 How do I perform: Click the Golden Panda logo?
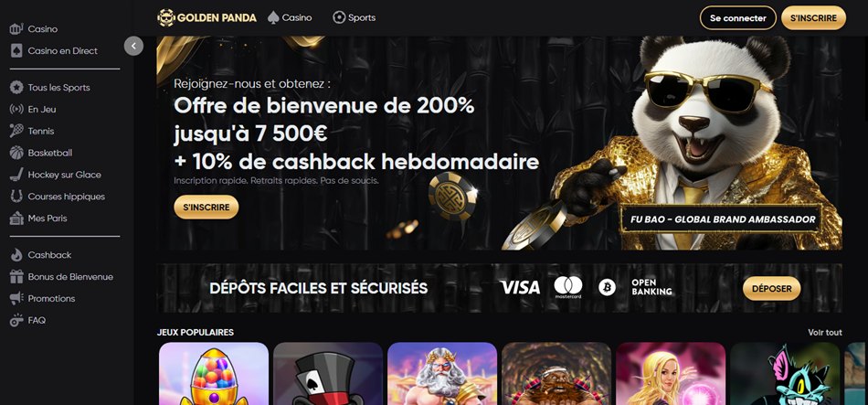[x=206, y=17]
